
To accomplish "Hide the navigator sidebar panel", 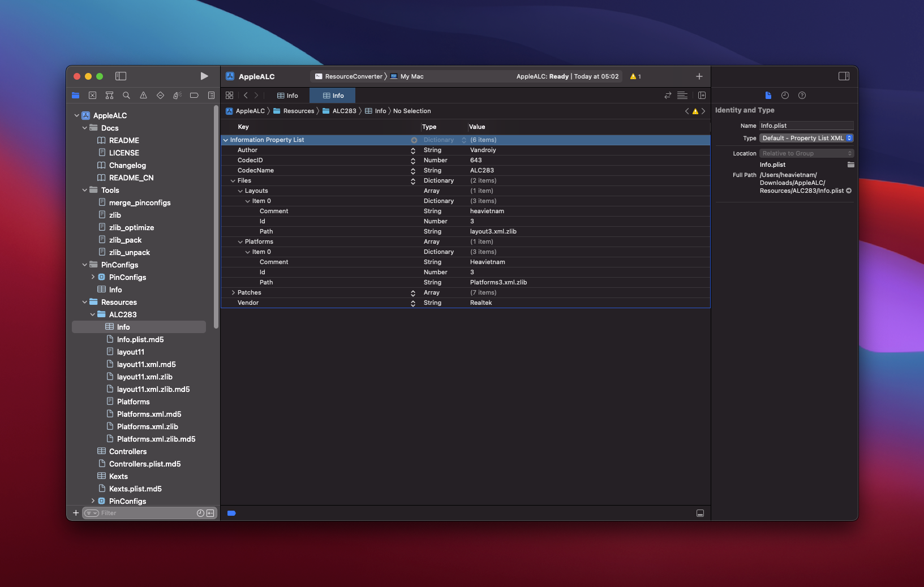I will point(121,76).
